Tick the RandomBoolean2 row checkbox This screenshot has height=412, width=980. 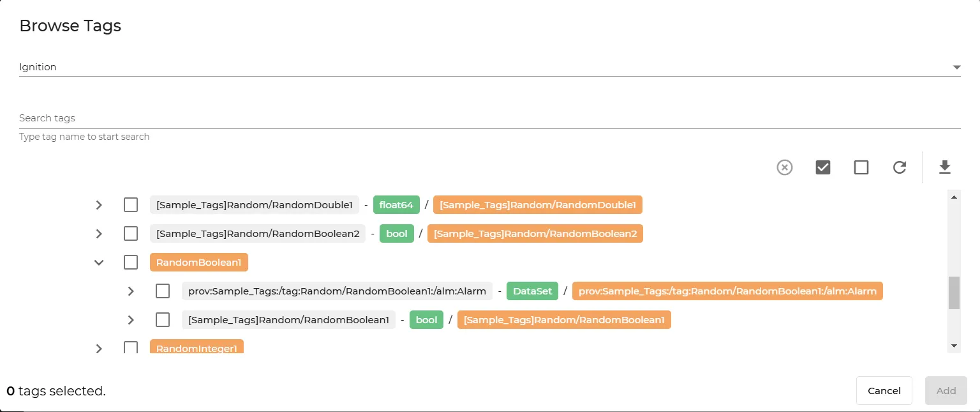click(131, 234)
